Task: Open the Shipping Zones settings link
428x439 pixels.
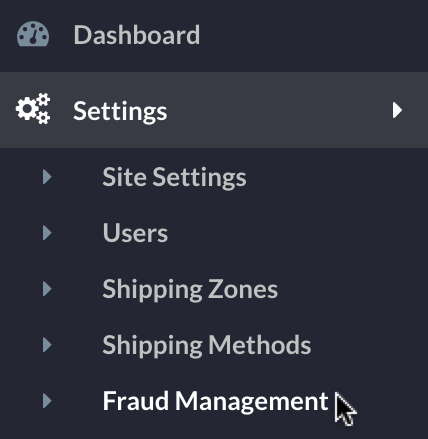Action: [x=190, y=289]
